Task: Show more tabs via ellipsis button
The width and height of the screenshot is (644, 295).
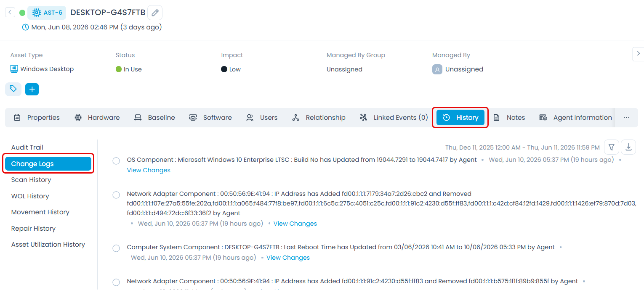Action: coord(626,118)
